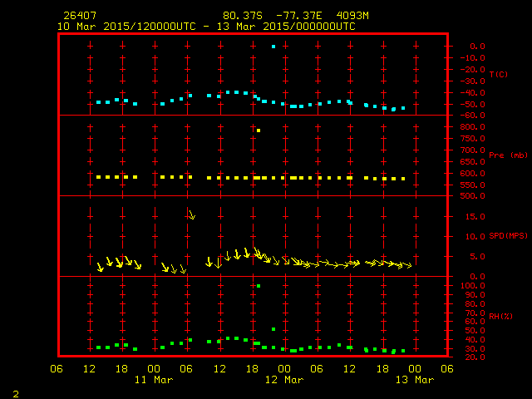Click the Pre (mb) pressure axis label
Screen dimensions: 532x399
[508, 155]
